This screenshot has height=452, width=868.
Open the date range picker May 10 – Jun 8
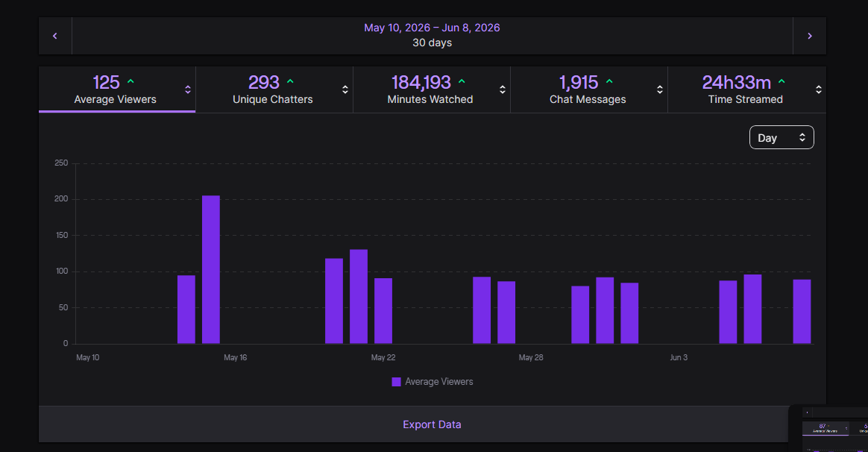coord(432,36)
